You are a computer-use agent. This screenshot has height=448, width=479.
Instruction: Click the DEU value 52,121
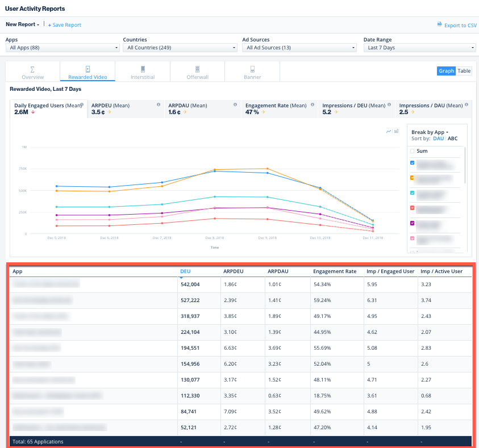click(189, 427)
